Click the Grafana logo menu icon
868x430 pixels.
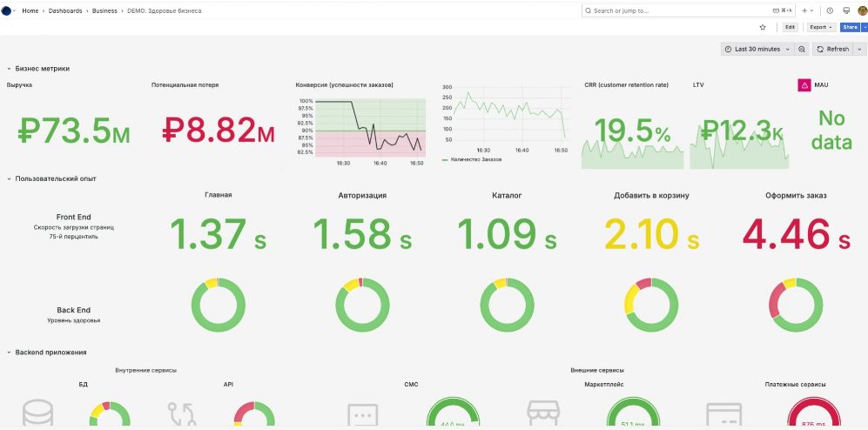pyautogui.click(x=7, y=10)
